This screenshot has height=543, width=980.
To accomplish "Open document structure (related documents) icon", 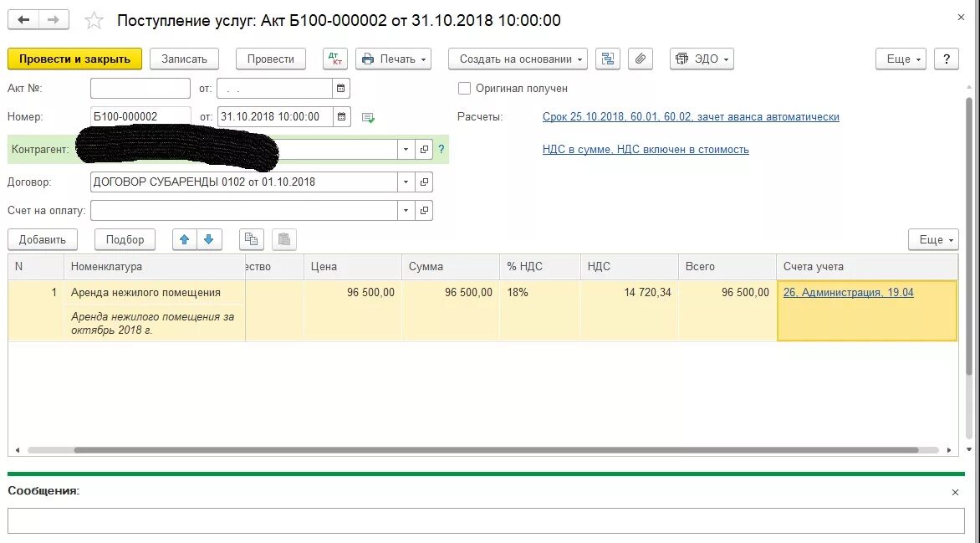I will pos(608,59).
